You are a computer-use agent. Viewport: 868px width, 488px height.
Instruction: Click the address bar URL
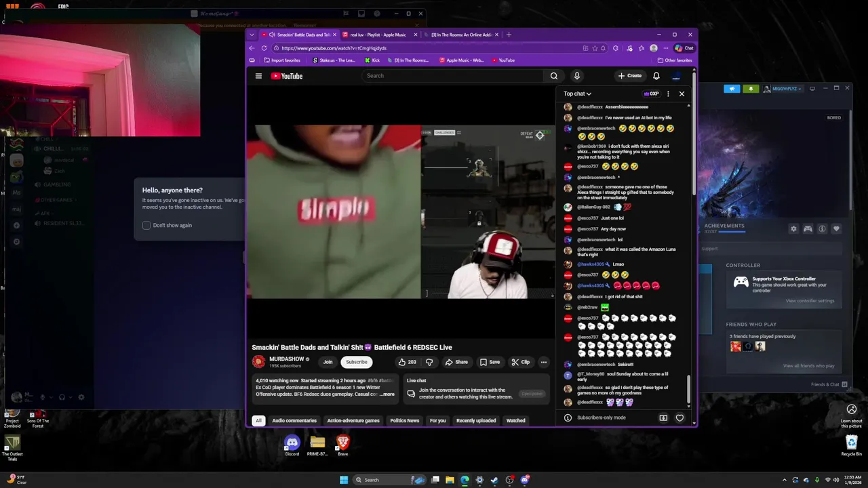[334, 48]
